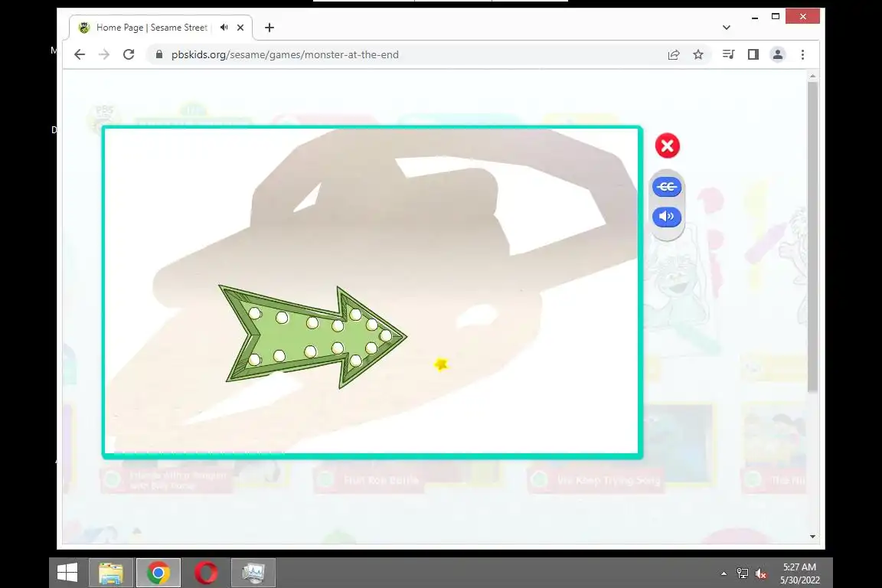Click the browser forward arrow
Viewport: 882px width, 588px height.
pos(104,54)
